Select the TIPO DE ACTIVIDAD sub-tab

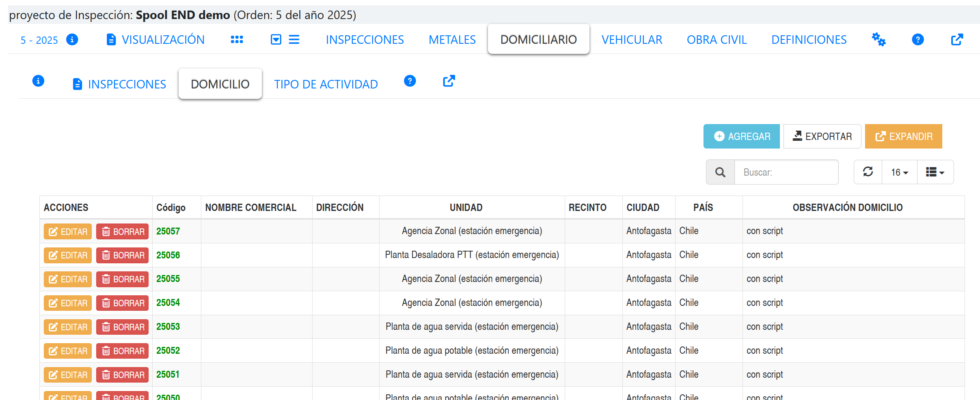326,84
